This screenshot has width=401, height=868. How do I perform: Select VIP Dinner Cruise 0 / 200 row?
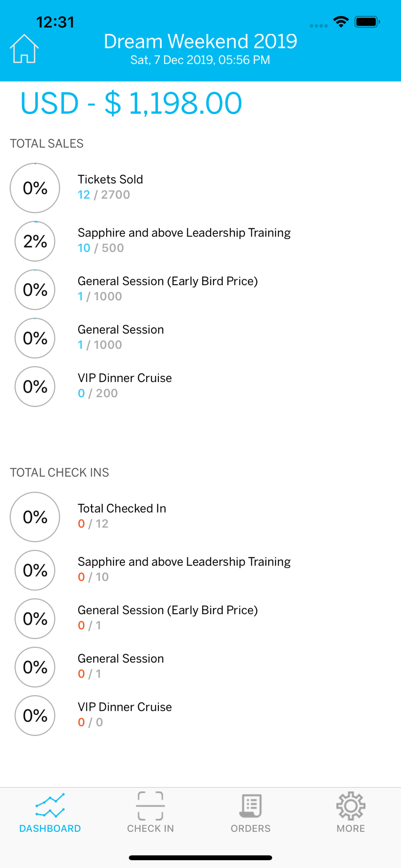[x=200, y=386]
